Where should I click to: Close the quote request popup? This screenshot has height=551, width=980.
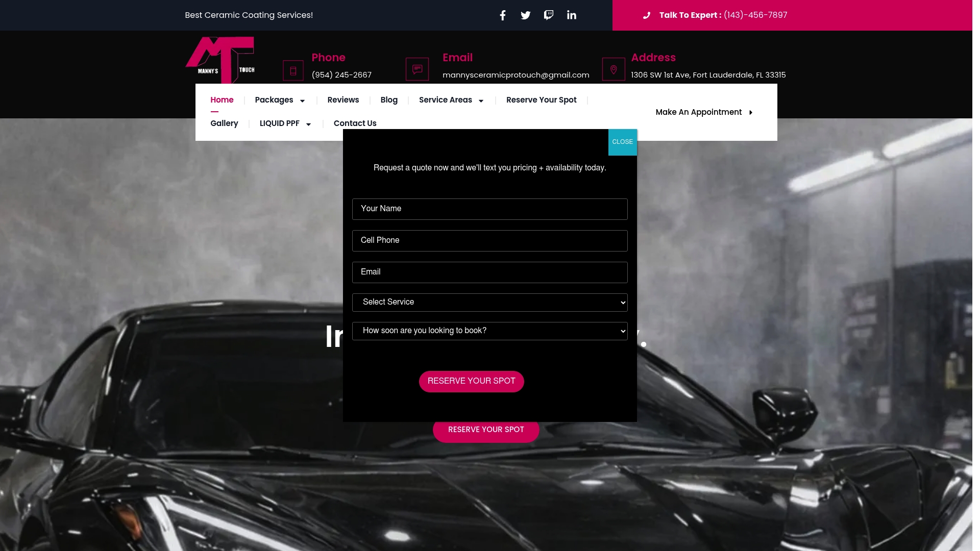[623, 142]
